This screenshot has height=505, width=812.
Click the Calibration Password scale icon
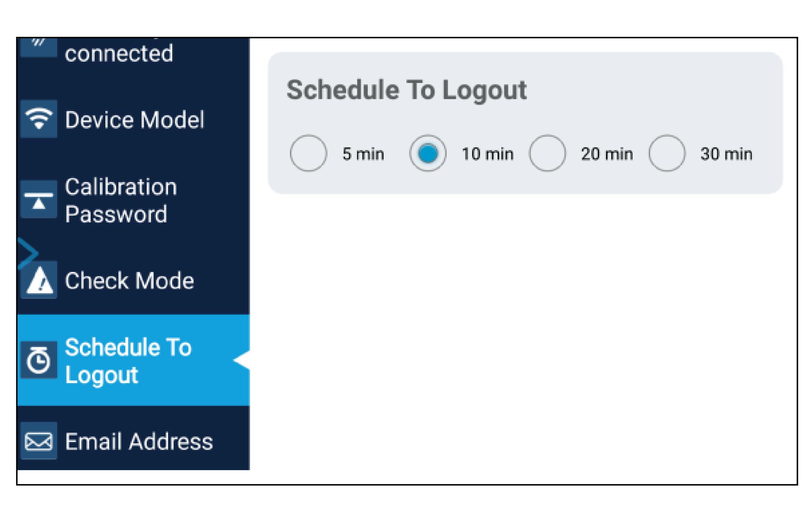point(39,200)
